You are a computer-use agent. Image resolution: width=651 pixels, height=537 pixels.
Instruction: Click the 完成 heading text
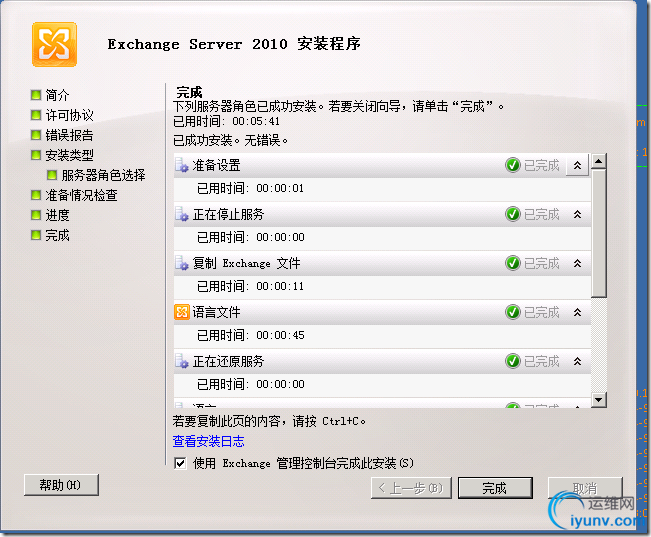[189, 92]
